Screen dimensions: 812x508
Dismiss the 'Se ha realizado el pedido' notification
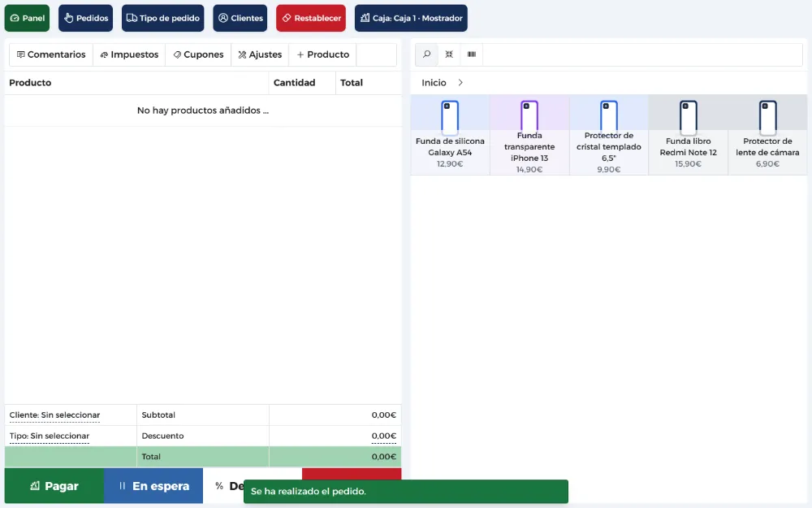[x=406, y=492]
